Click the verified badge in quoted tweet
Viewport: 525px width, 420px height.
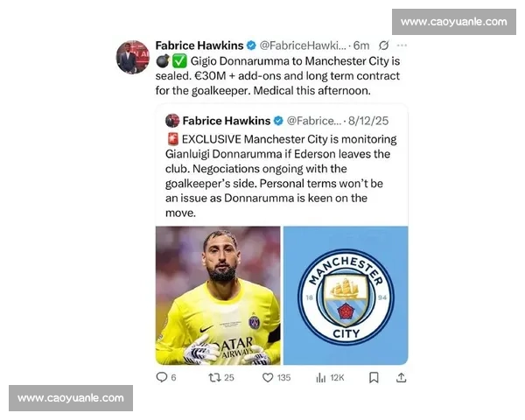[x=278, y=121]
